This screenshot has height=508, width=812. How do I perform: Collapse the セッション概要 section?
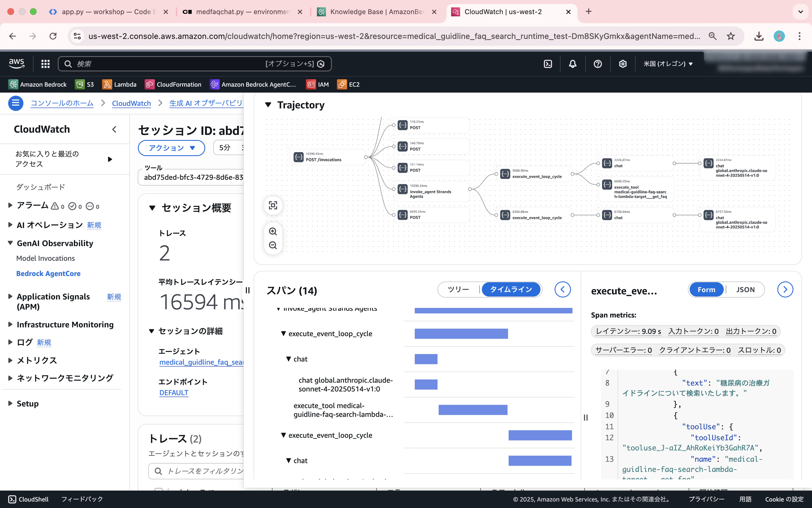(152, 208)
